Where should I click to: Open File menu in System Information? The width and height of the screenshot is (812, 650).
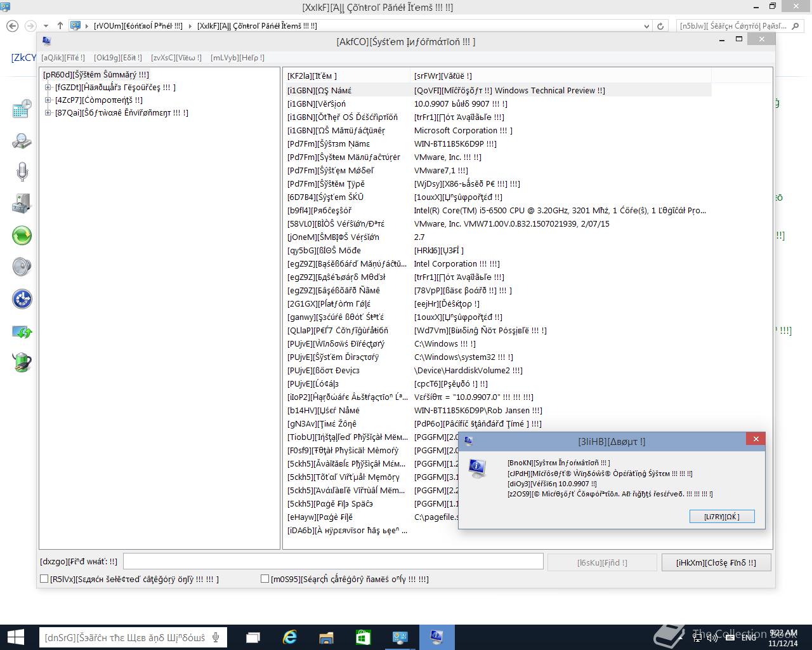[63, 58]
